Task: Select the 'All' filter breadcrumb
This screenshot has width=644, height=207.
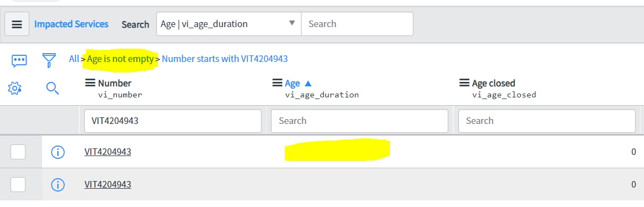Action: pos(74,59)
